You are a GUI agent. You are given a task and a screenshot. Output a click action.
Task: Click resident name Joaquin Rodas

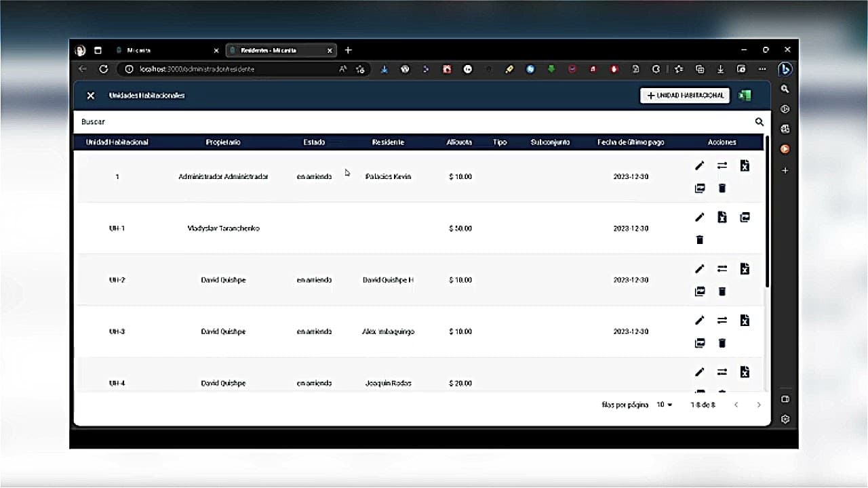388,383
